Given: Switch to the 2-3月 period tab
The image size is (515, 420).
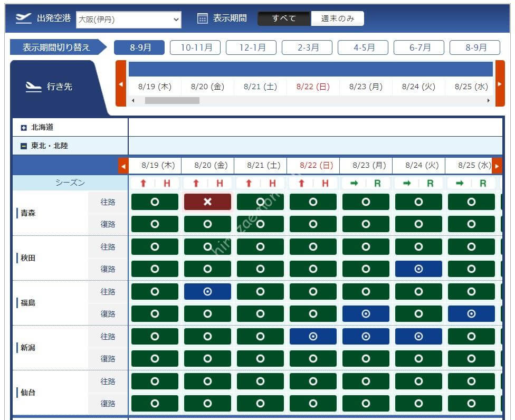Looking at the screenshot, I should (307, 47).
